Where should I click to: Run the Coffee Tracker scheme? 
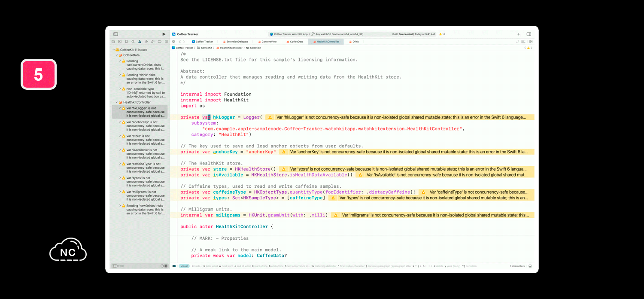164,34
